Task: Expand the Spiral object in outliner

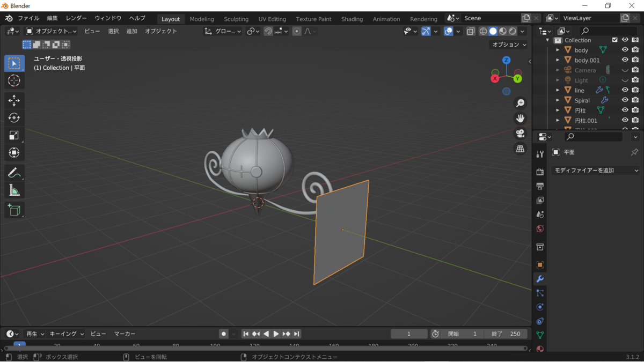Action: (558, 100)
